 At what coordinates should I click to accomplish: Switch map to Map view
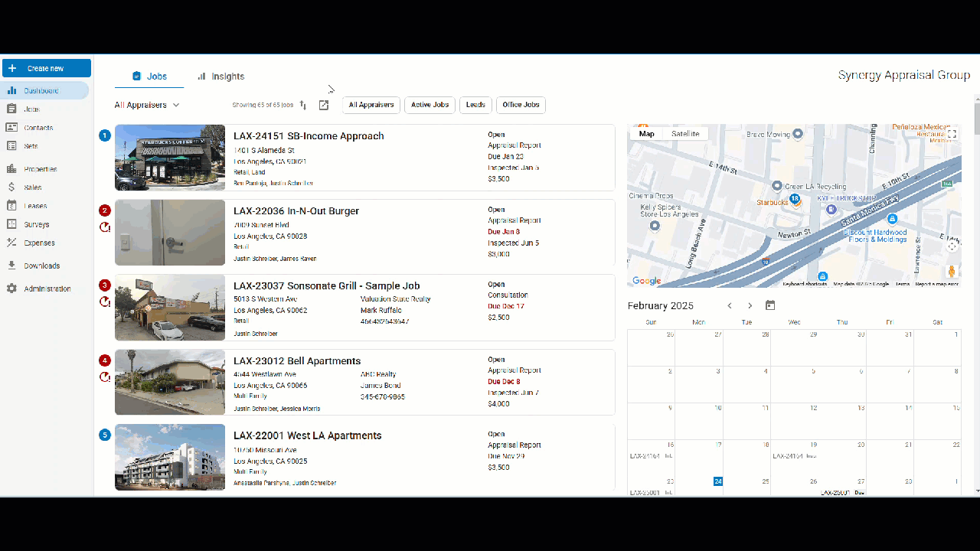point(647,134)
